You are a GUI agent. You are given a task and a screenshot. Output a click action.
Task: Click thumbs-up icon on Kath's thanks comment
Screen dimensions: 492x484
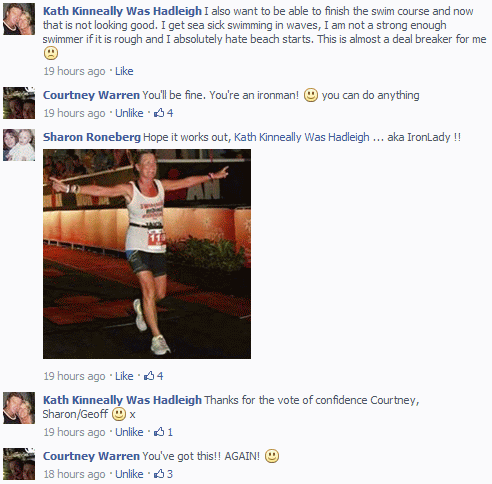pos(159,432)
